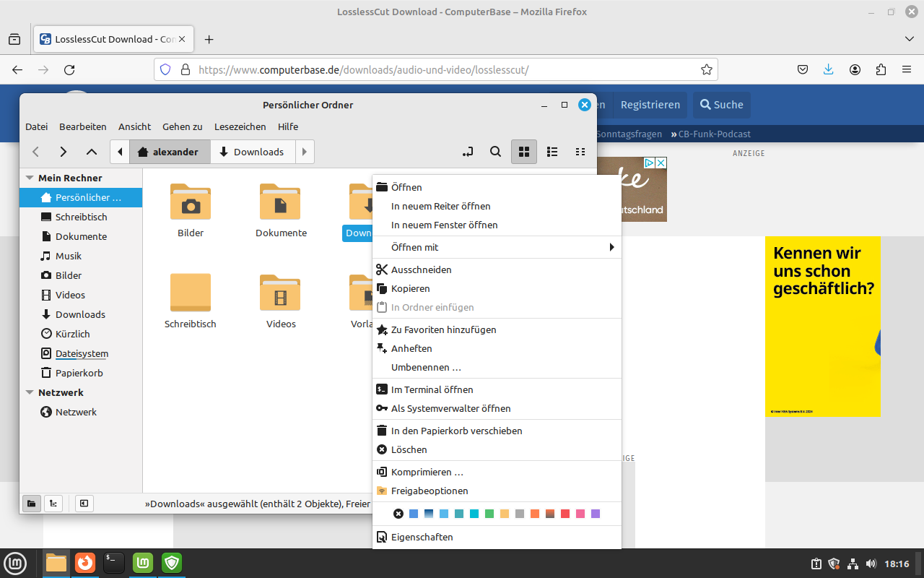Open the Bilder folder icon

pos(191,202)
